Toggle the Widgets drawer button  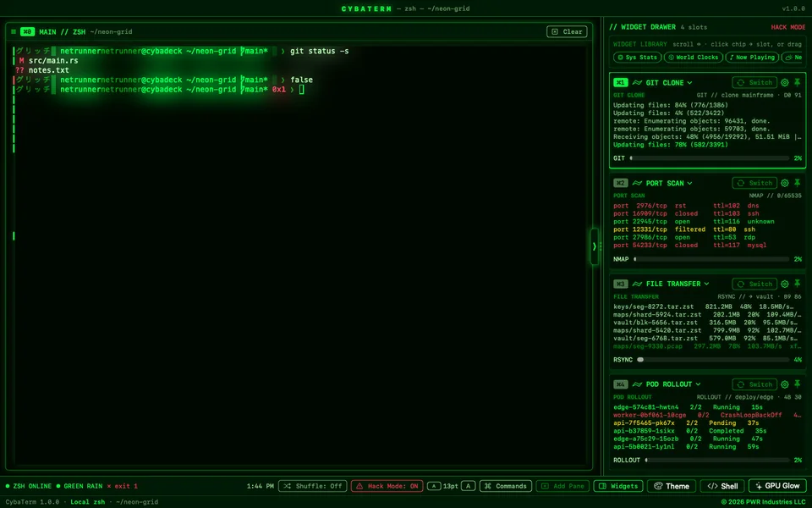[x=618, y=486]
